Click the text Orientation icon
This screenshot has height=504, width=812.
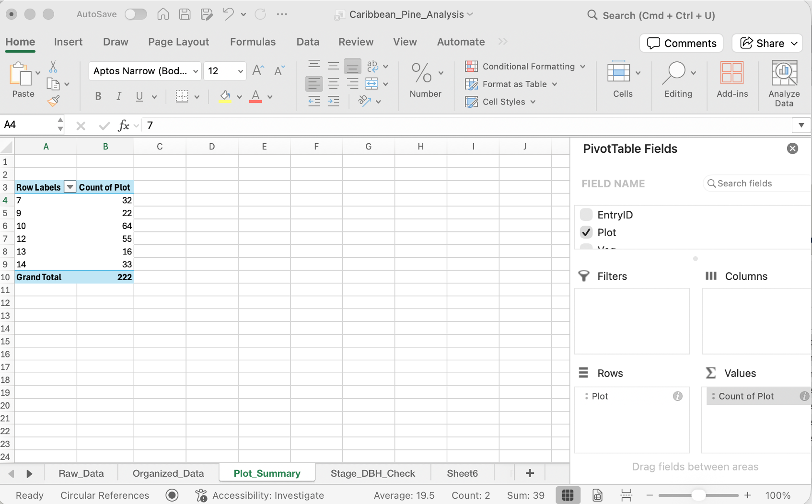365,101
